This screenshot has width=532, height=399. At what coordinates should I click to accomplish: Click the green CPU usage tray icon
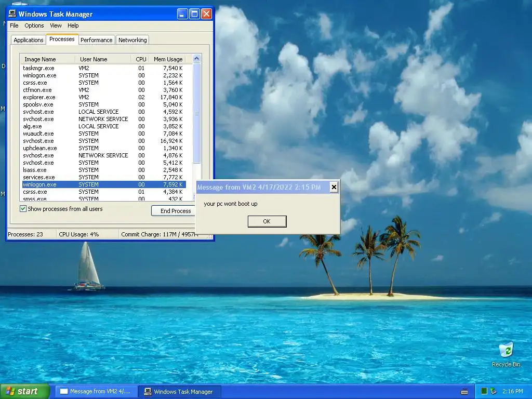[484, 391]
